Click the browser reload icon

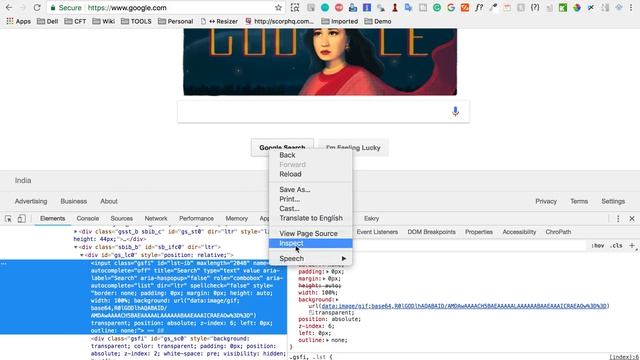coord(37,7)
